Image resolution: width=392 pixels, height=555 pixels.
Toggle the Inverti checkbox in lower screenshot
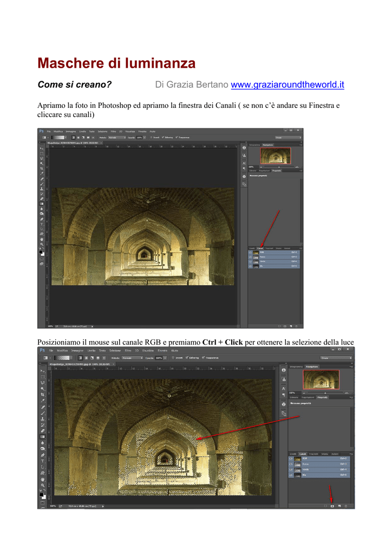coord(173,358)
